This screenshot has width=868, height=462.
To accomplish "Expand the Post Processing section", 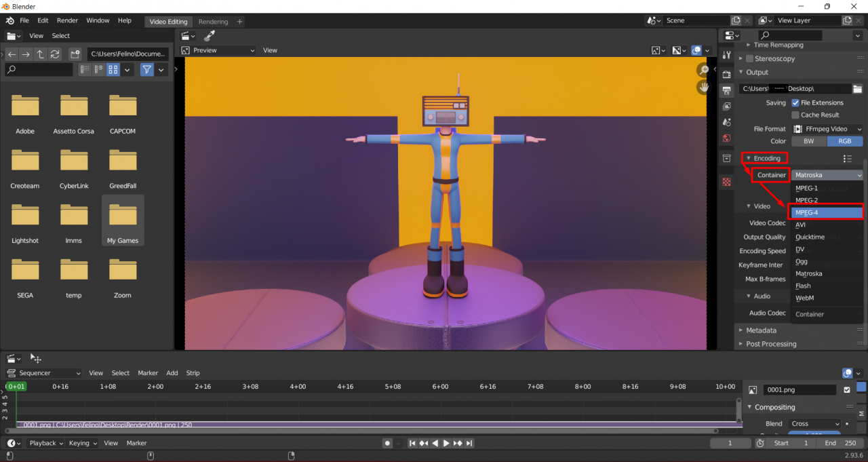I will tap(770, 344).
